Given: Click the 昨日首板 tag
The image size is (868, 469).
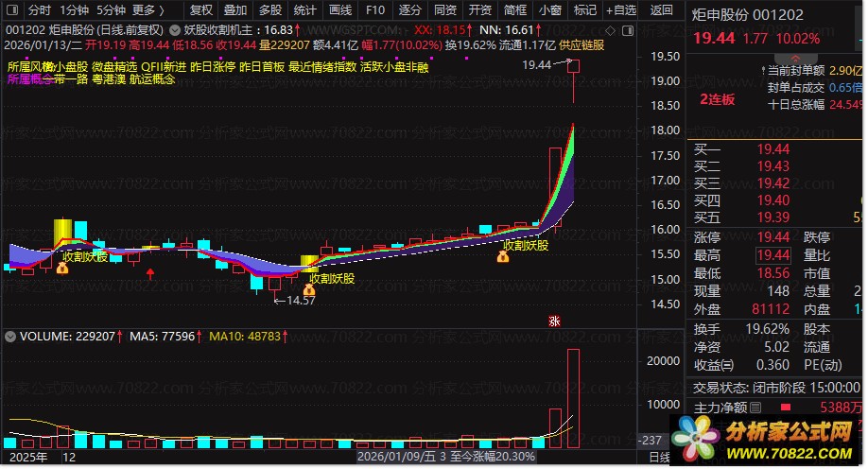Looking at the screenshot, I should pyautogui.click(x=262, y=67).
